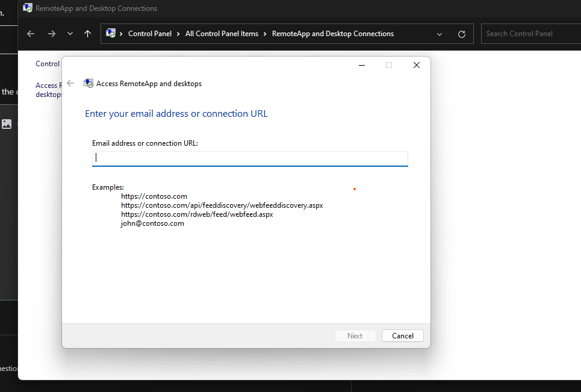
Task: Minimize the wizard dialog
Action: 362,65
